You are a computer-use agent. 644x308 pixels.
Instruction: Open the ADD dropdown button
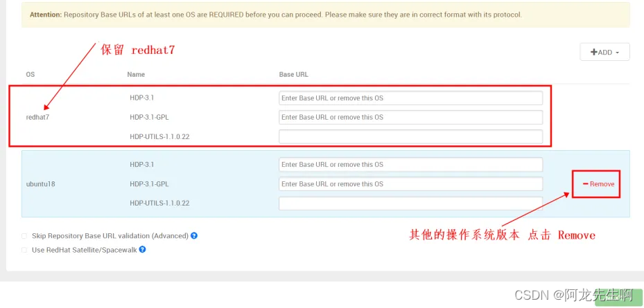(604, 52)
